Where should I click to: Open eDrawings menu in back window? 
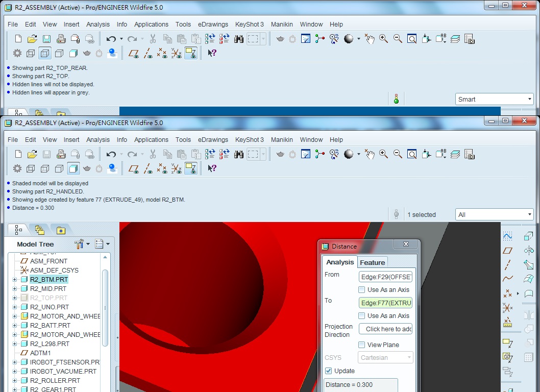pos(213,24)
